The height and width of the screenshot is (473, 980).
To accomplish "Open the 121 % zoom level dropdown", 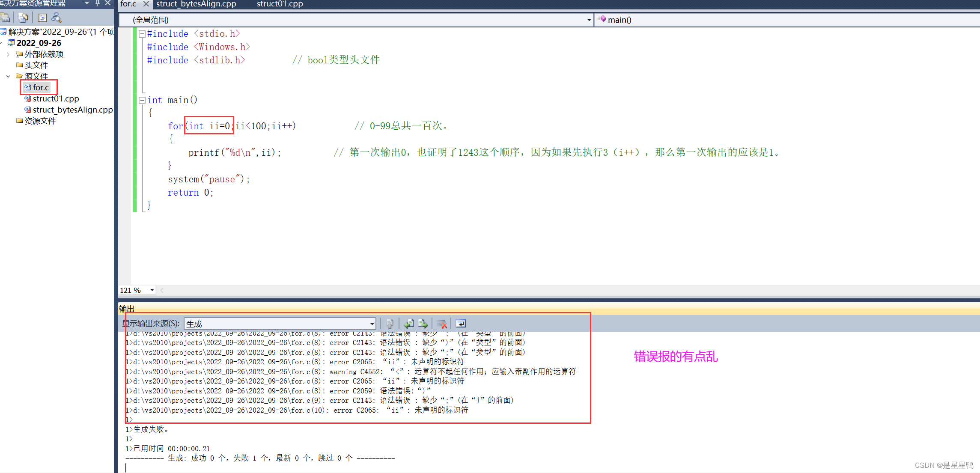I will (x=152, y=290).
